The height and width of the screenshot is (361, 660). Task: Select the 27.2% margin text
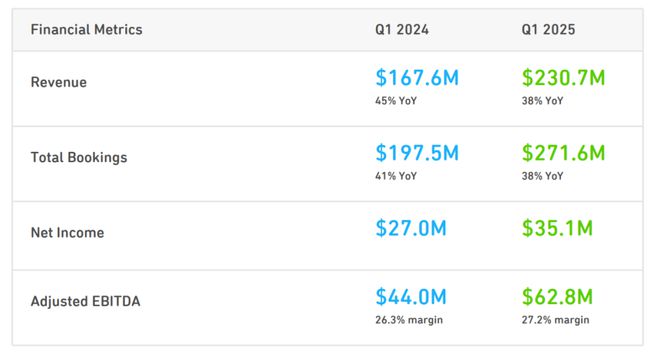[x=556, y=320]
